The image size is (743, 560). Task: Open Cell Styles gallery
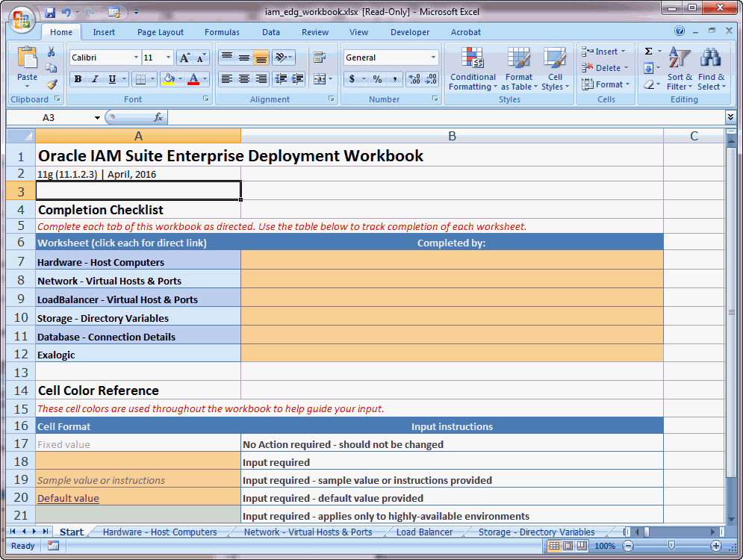click(555, 69)
